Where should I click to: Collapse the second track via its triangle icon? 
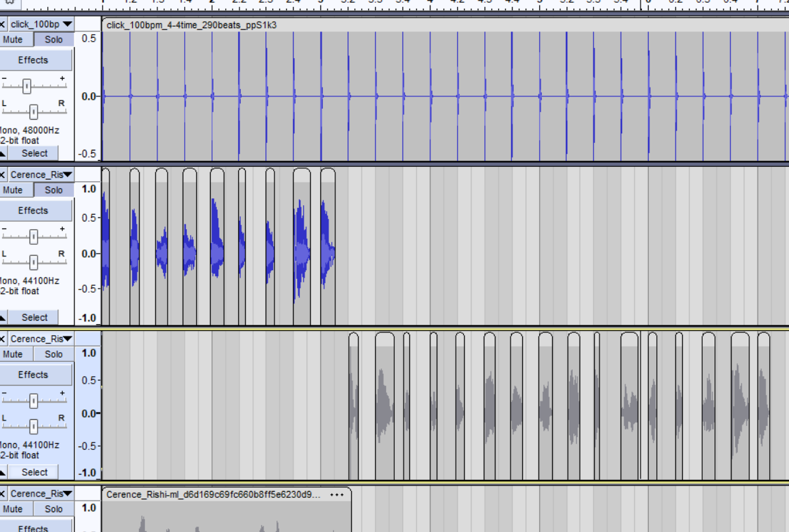[3, 318]
